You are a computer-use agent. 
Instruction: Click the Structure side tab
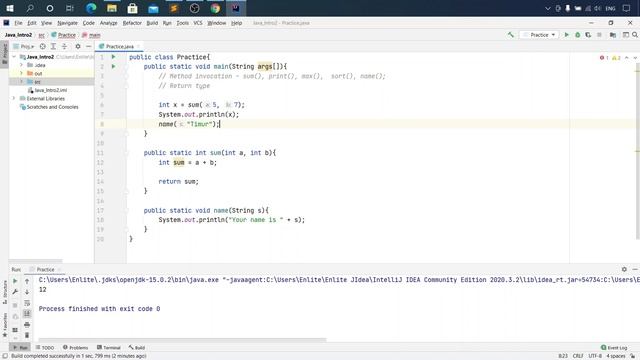[5, 292]
